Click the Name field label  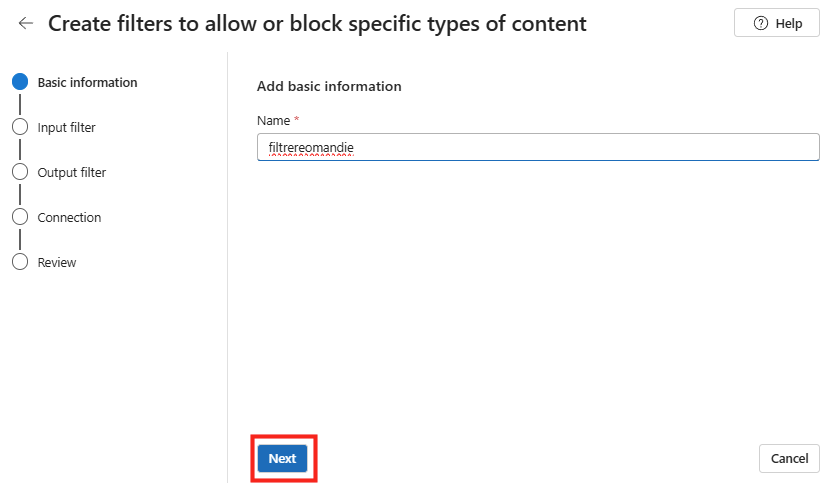tap(272, 121)
